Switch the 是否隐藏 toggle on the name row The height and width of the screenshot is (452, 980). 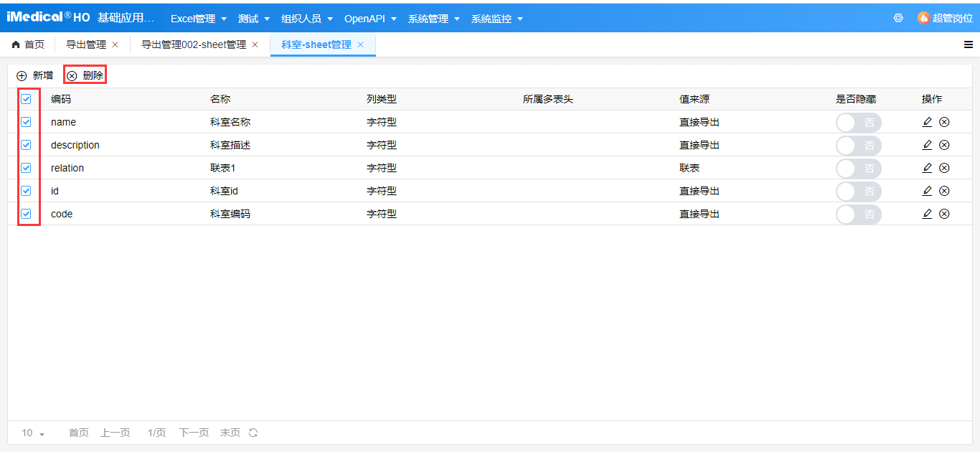tap(858, 122)
